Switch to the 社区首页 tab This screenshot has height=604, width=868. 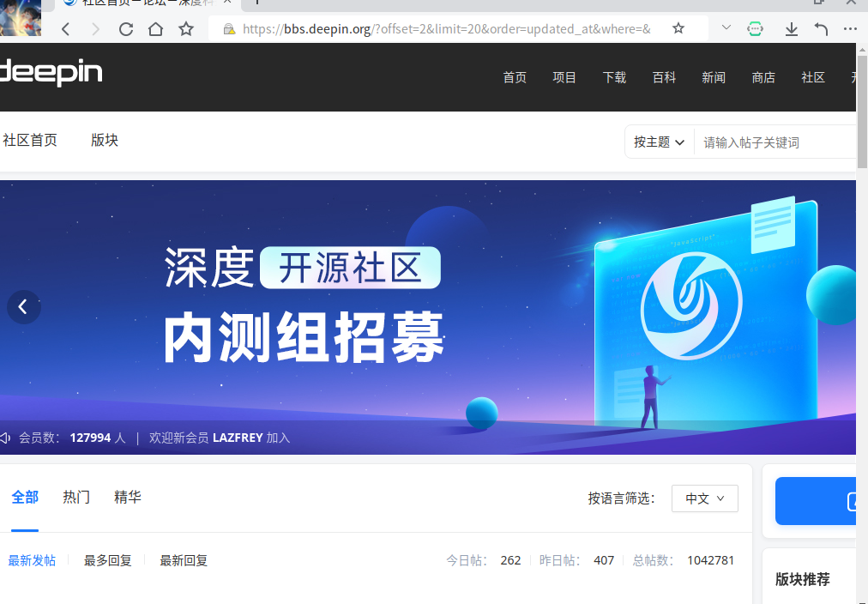[31, 141]
